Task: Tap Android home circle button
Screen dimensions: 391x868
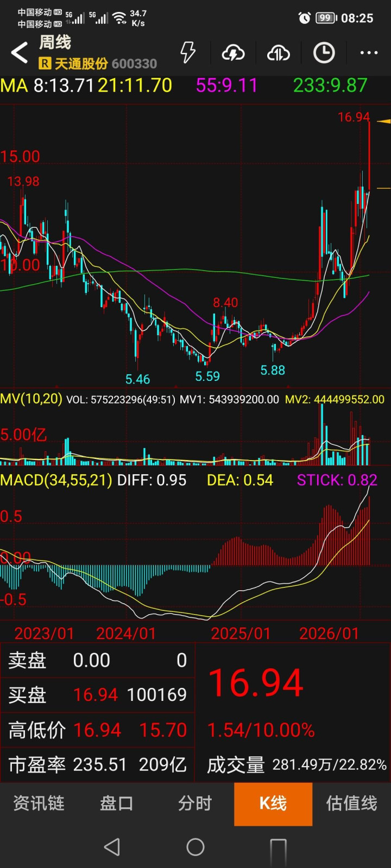Action: (x=195, y=847)
